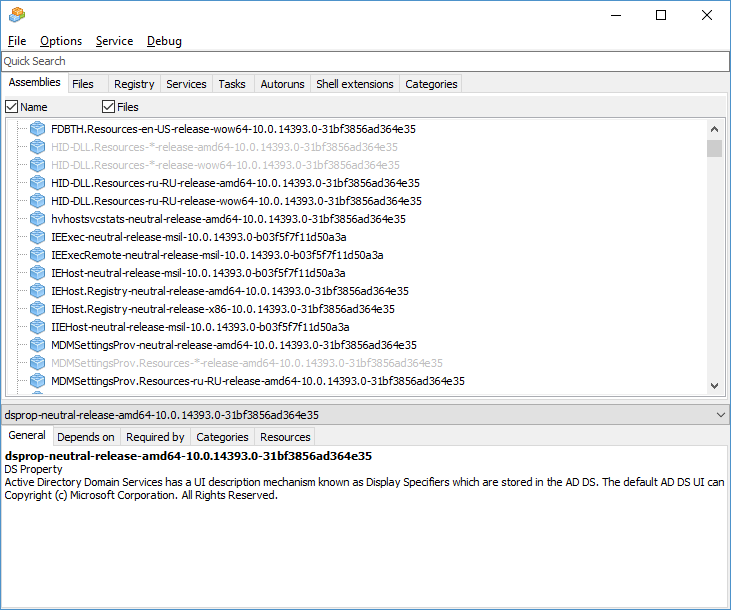This screenshot has height=610, width=731.
Task: Click cube icon next to hvhostsvcstats assembly
Action: point(37,219)
